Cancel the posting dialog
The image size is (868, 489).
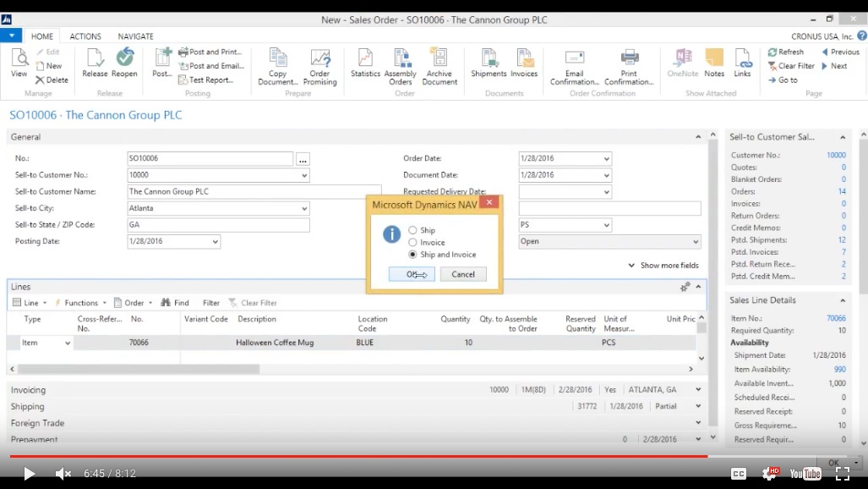point(463,274)
